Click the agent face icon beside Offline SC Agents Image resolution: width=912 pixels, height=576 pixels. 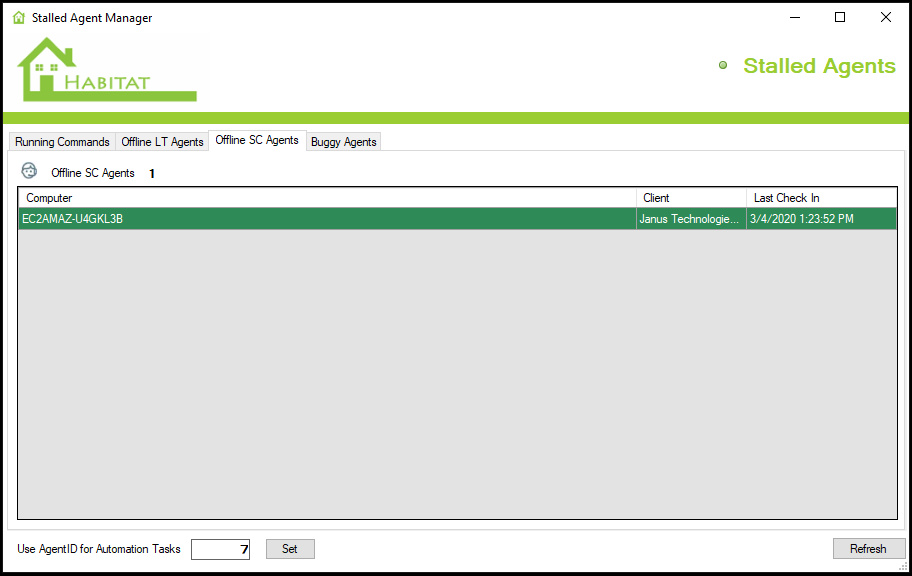(29, 171)
